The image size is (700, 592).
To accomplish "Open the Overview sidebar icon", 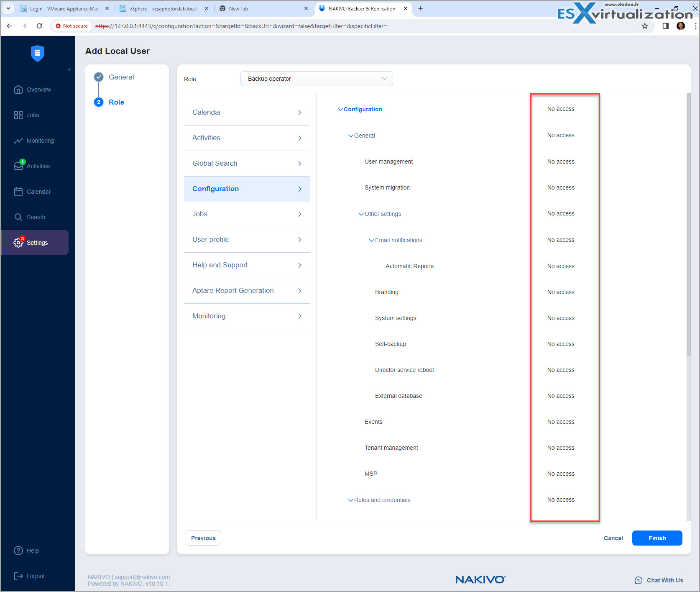I will (x=18, y=90).
